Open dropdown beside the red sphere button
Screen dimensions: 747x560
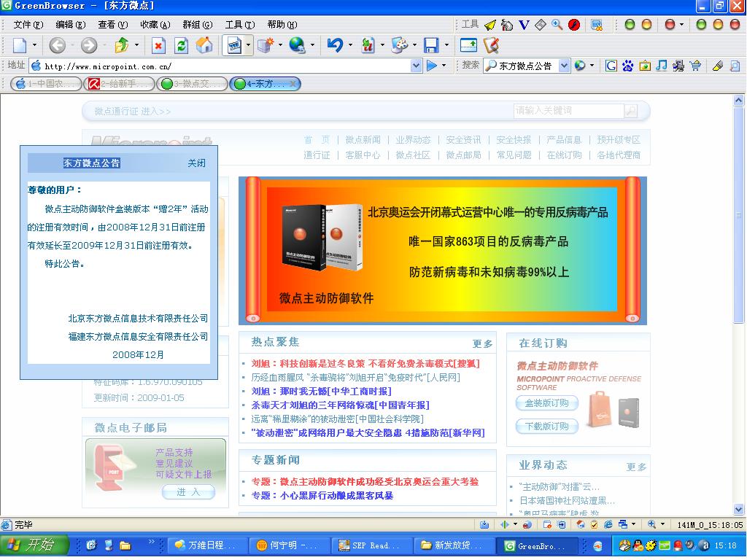pyautogui.click(x=682, y=25)
